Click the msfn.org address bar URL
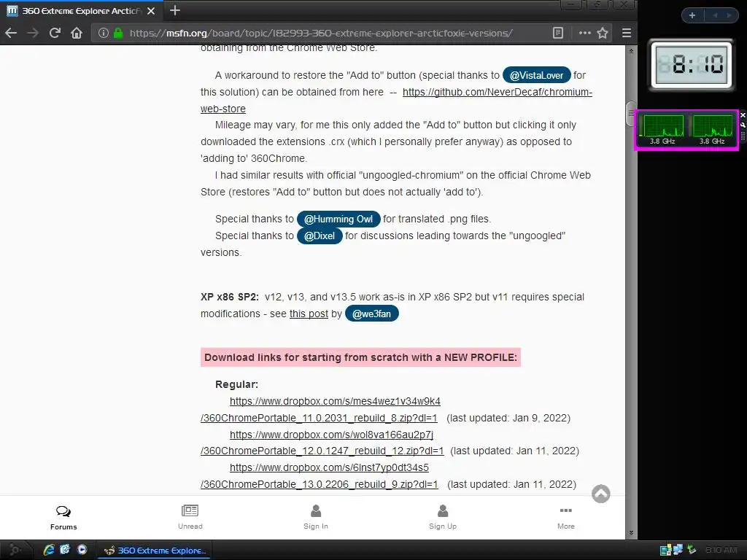Viewport: 747px width, 560px height. (321, 33)
